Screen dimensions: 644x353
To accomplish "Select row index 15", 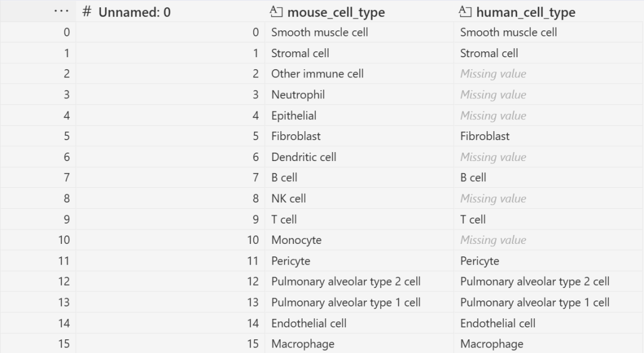I will [64, 344].
